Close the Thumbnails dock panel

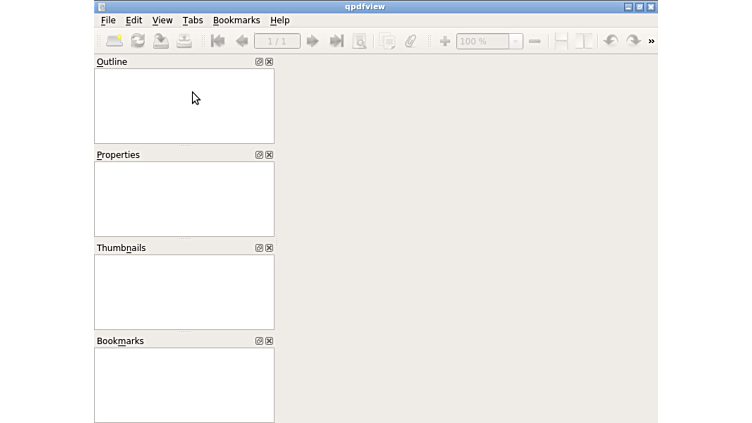point(269,248)
